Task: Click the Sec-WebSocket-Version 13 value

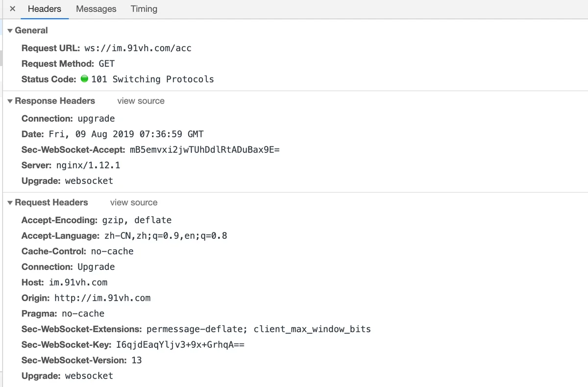Action: (x=137, y=360)
